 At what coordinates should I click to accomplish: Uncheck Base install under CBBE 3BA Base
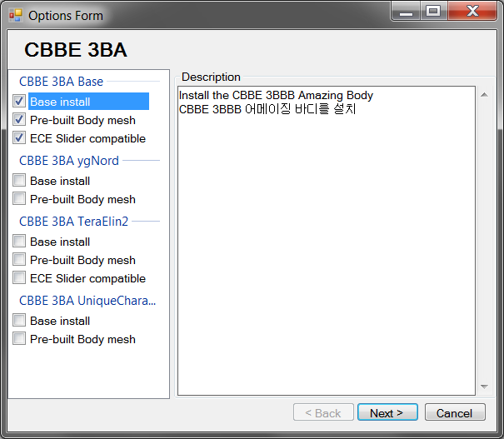click(19, 102)
